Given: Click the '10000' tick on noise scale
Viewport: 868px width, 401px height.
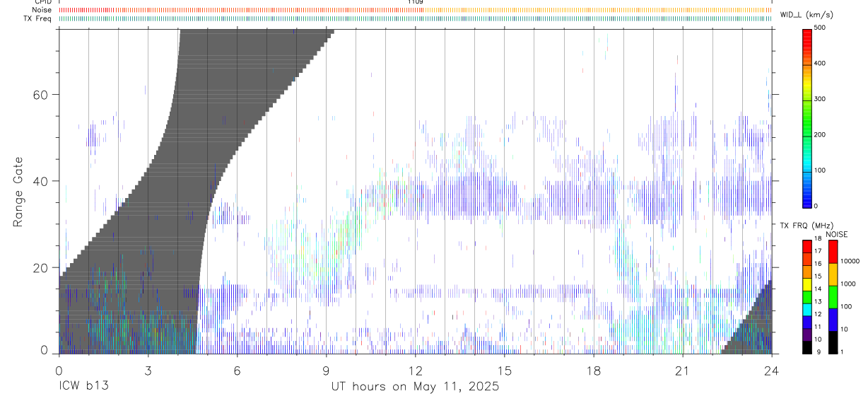Looking at the screenshot, I should pos(850,261).
